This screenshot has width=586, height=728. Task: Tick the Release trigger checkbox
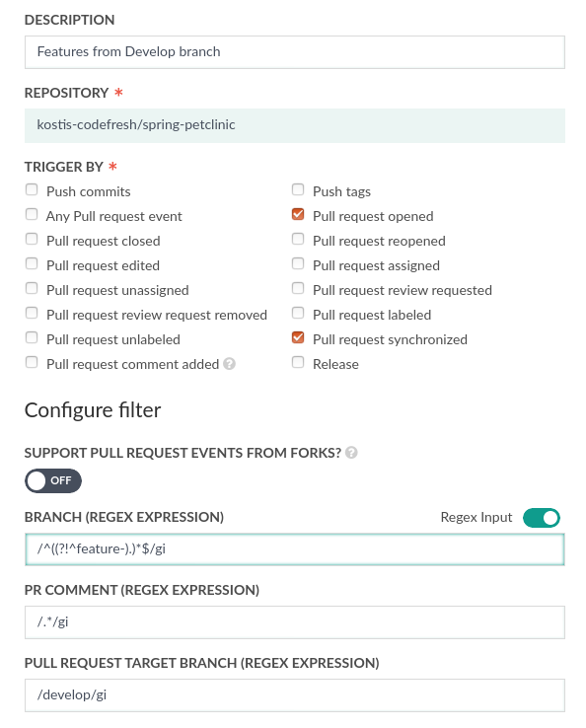click(x=298, y=362)
